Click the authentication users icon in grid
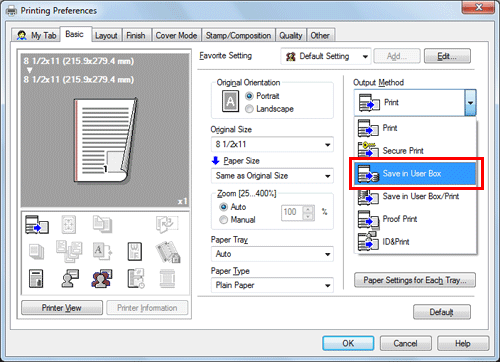The height and width of the screenshot is (362, 500). 102,279
